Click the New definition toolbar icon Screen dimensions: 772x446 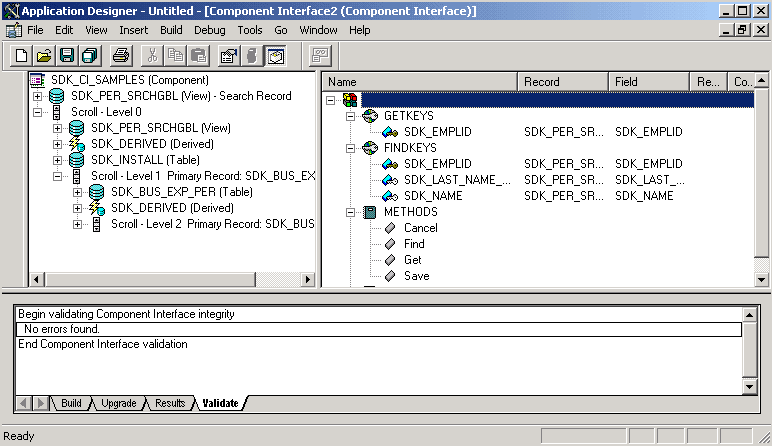coord(21,56)
